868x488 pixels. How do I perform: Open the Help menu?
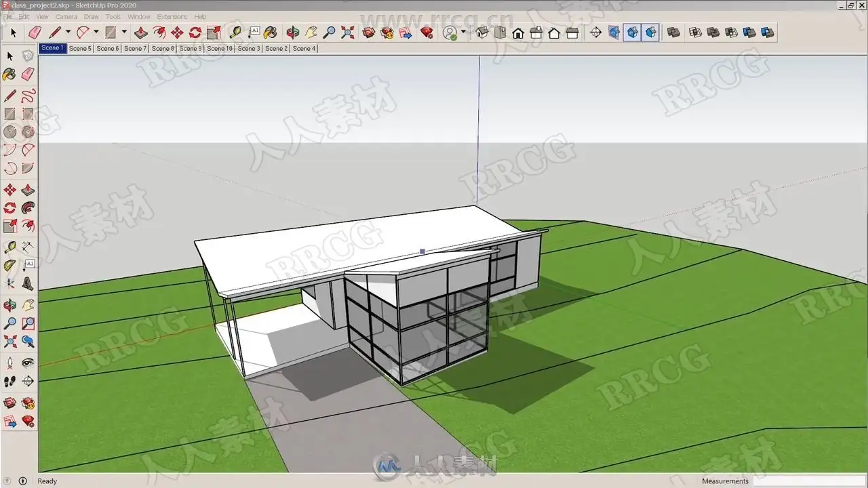pos(200,17)
